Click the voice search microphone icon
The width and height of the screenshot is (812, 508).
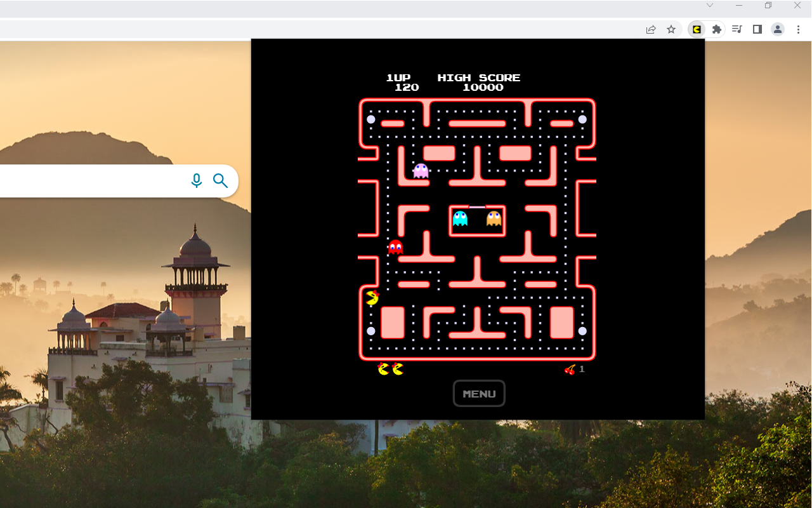click(197, 181)
